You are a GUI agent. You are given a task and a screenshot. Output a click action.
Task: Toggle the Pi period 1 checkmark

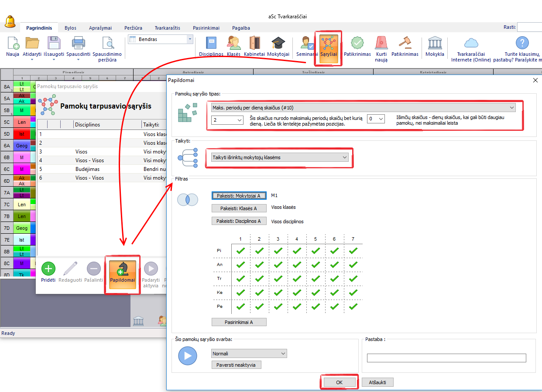pyautogui.click(x=240, y=251)
